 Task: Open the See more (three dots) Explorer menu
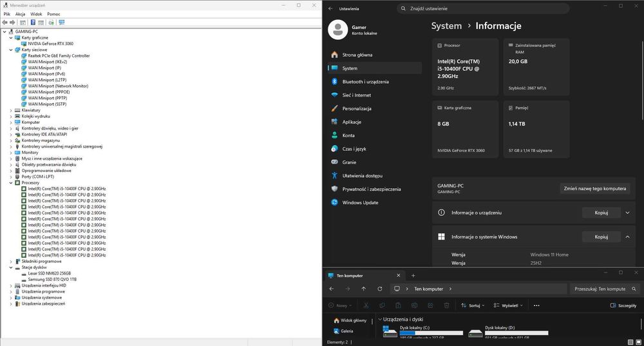[x=536, y=305]
